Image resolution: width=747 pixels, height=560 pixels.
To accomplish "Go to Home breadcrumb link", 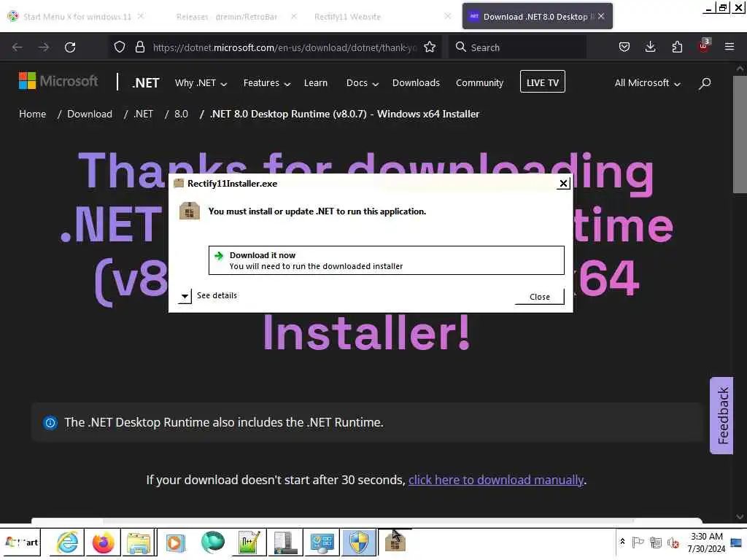I will [32, 114].
